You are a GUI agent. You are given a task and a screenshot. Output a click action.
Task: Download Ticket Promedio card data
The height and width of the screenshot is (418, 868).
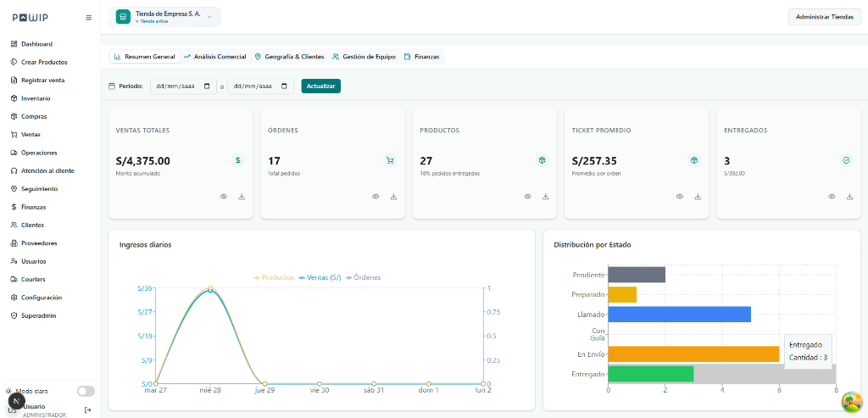pos(698,197)
